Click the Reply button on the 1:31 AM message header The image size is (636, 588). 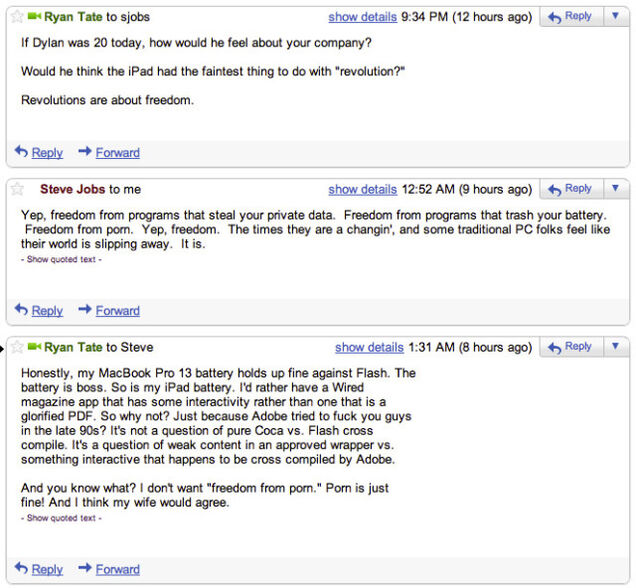click(571, 347)
